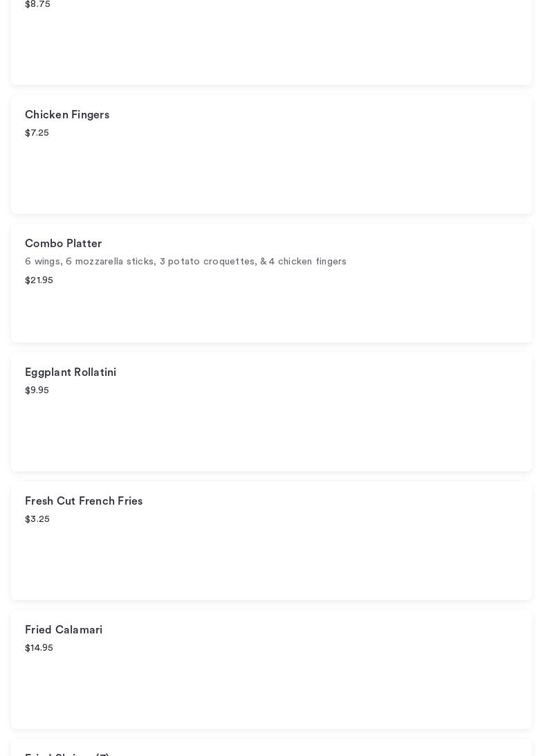This screenshot has height=756, width=543.
Task: Open the Fried Calamari item
Action: point(64,630)
